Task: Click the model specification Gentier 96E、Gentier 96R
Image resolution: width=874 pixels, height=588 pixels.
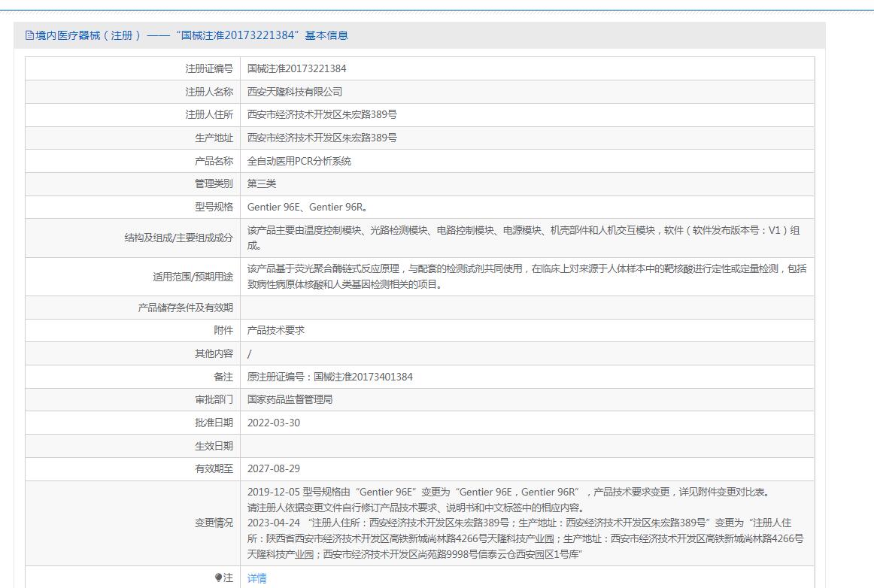Action: click(x=307, y=207)
